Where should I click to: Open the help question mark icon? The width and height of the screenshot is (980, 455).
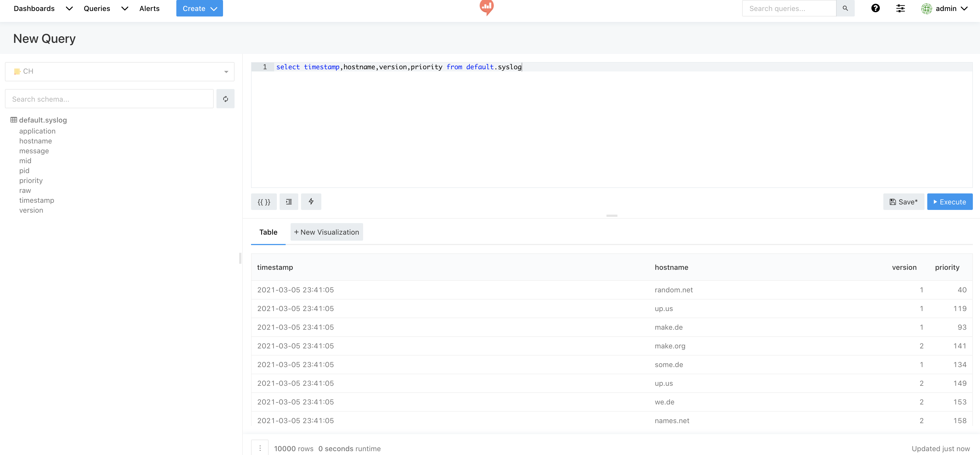tap(875, 8)
